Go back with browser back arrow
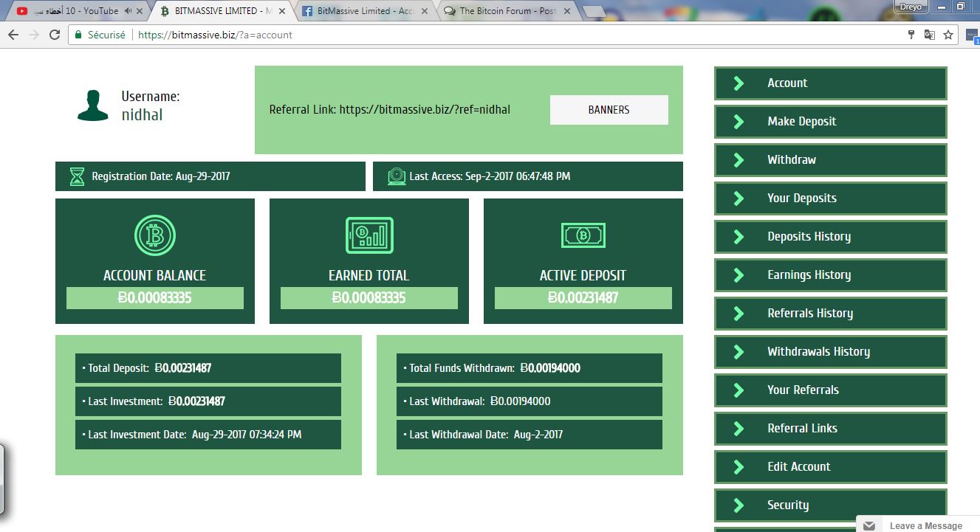This screenshot has width=980, height=532. pyautogui.click(x=13, y=35)
